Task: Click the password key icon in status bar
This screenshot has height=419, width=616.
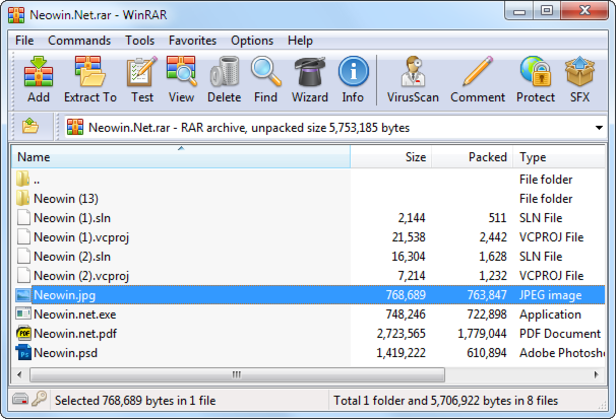Action: [39, 399]
